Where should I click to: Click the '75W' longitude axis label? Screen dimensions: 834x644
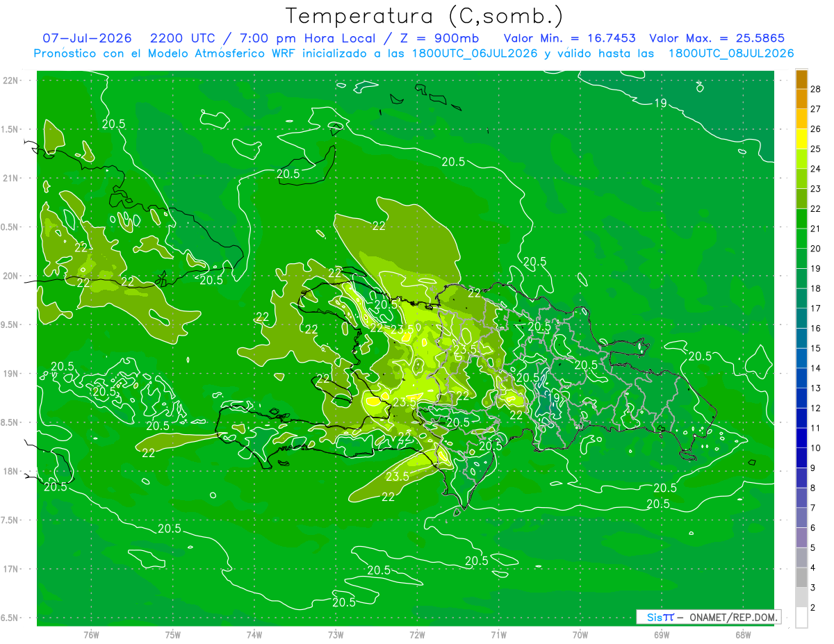point(173,635)
